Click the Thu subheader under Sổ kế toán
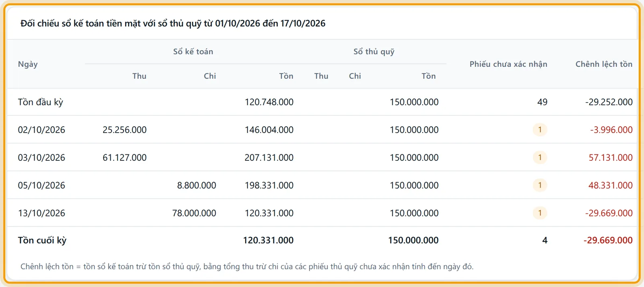The image size is (644, 287). pos(139,76)
